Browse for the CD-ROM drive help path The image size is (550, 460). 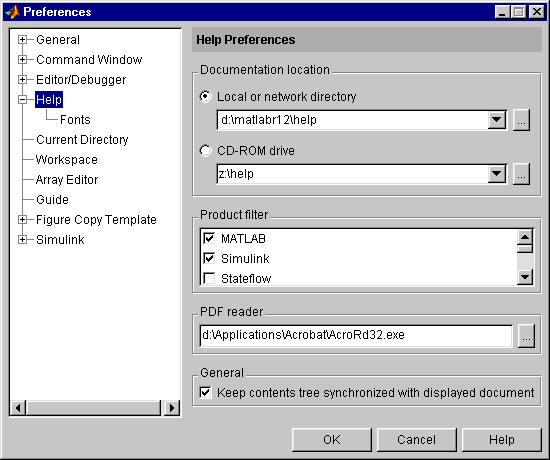pos(521,174)
